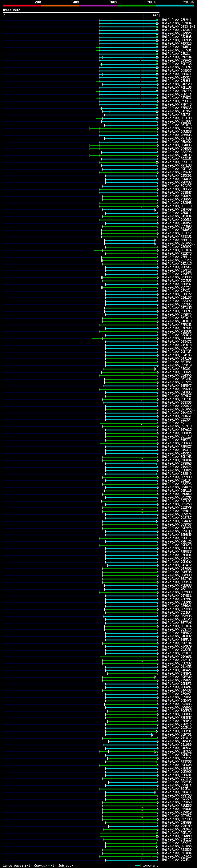Viewport: 197px width, 868px height.
Task: Open hit UniRef100_Q10KP0
Action: (176, 33)
